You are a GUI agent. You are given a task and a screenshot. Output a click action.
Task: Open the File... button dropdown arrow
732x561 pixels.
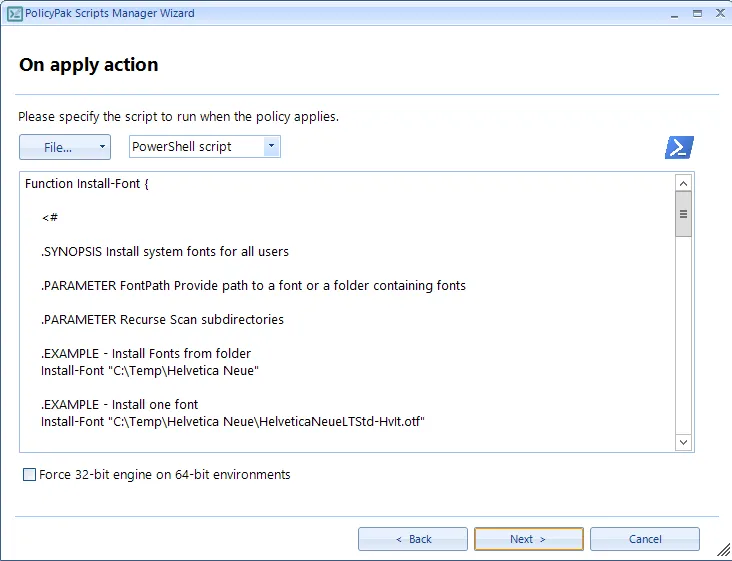click(x=102, y=147)
